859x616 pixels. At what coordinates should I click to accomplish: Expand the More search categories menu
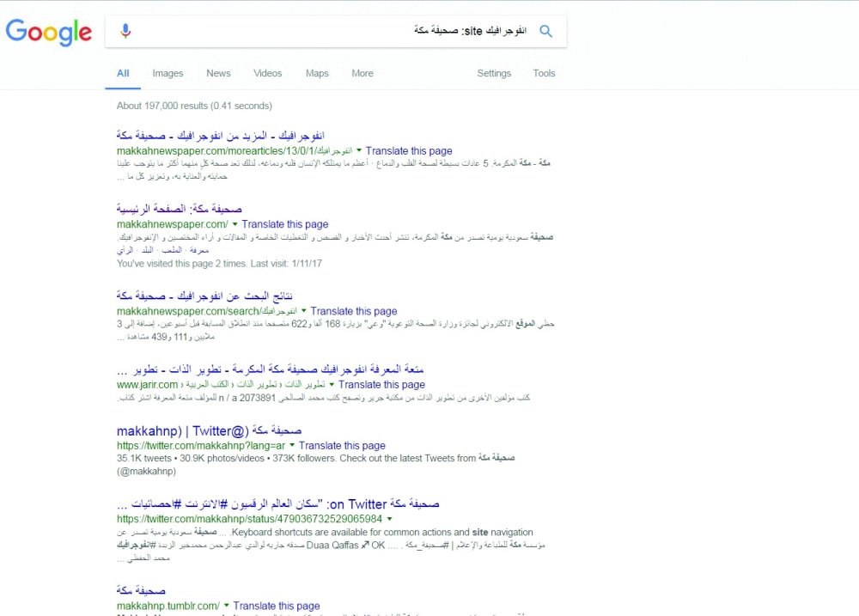click(x=362, y=74)
